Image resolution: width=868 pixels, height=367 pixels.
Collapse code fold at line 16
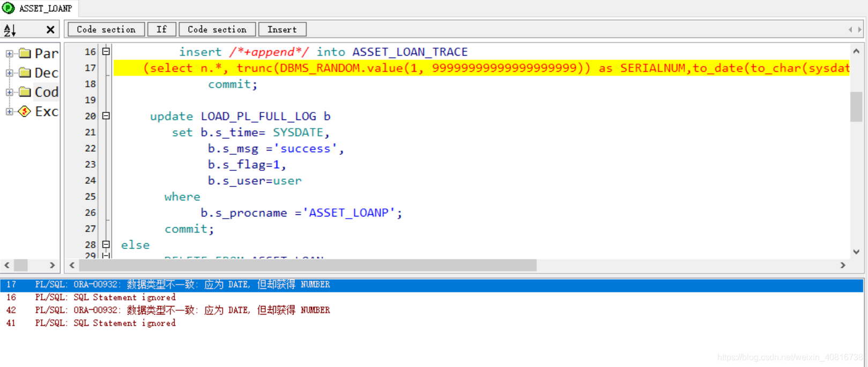(x=106, y=51)
